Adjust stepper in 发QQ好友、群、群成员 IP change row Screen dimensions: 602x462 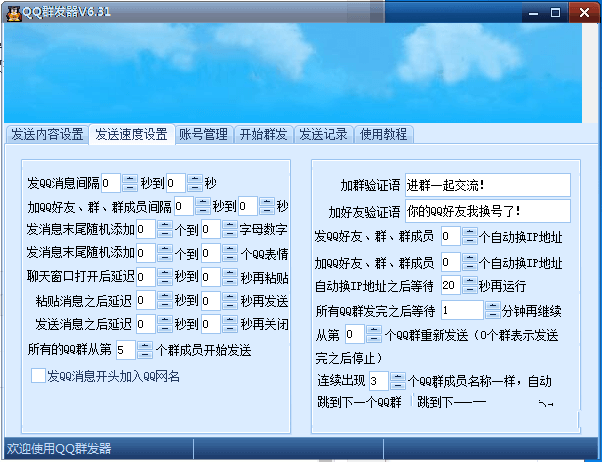[x=470, y=236]
